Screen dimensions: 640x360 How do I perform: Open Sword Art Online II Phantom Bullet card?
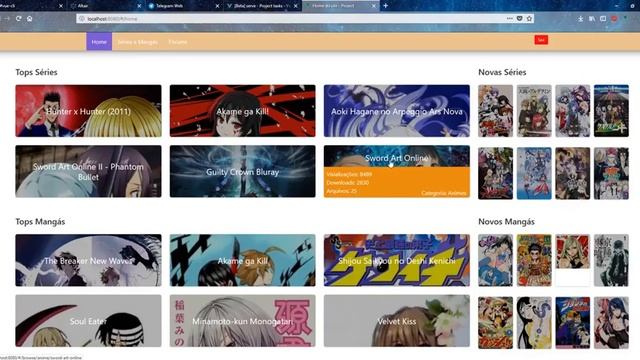tap(88, 171)
